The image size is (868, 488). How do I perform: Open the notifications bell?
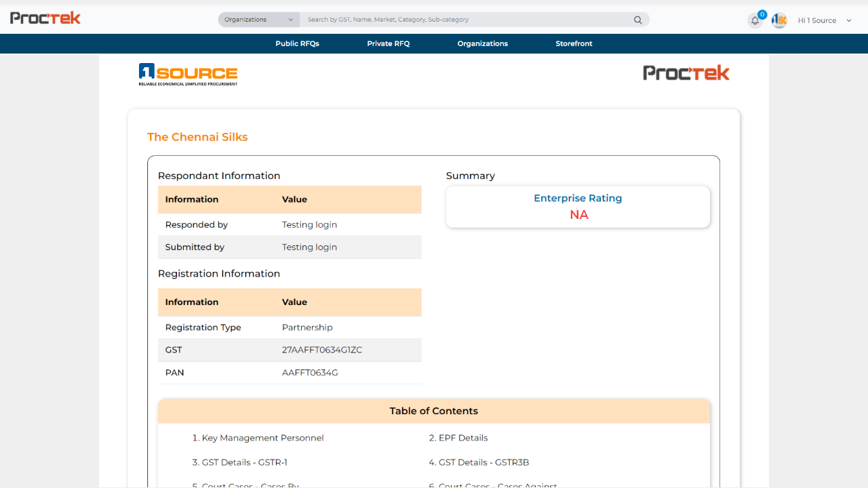755,20
